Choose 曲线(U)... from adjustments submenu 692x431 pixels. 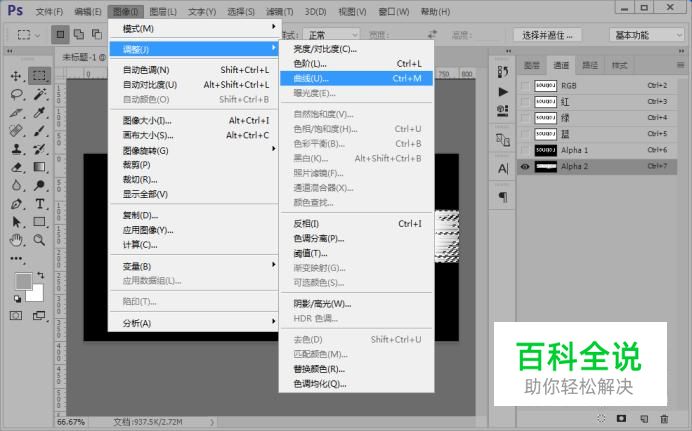357,79
